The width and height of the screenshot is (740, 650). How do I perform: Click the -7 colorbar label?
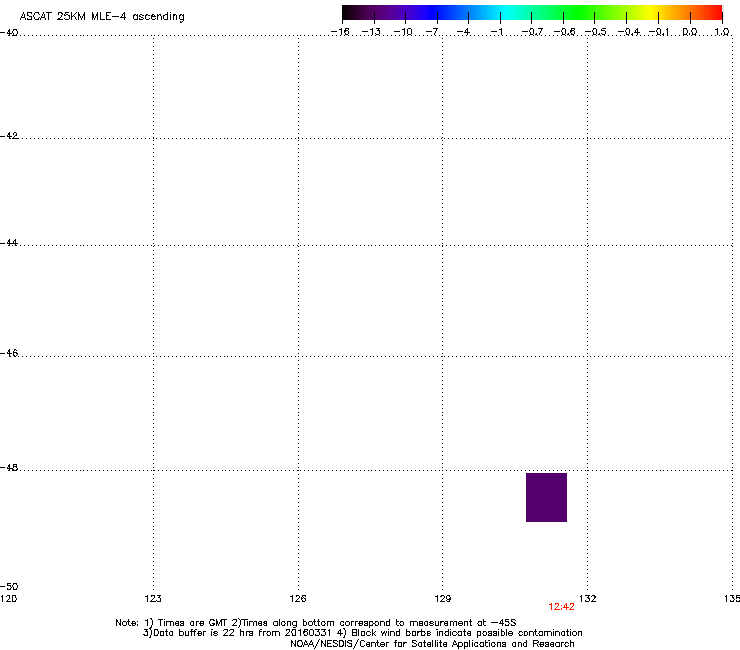pos(433,32)
